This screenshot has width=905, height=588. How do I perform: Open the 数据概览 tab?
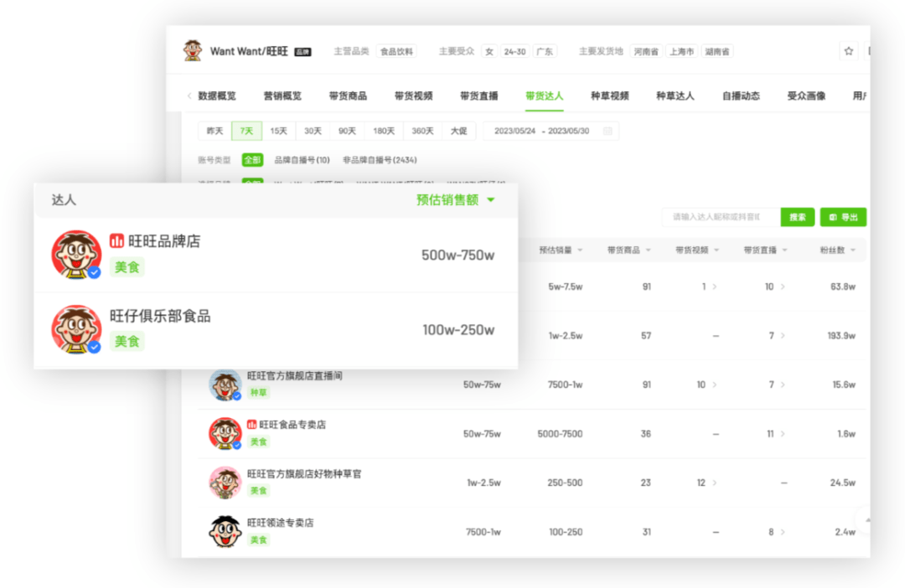(x=217, y=95)
